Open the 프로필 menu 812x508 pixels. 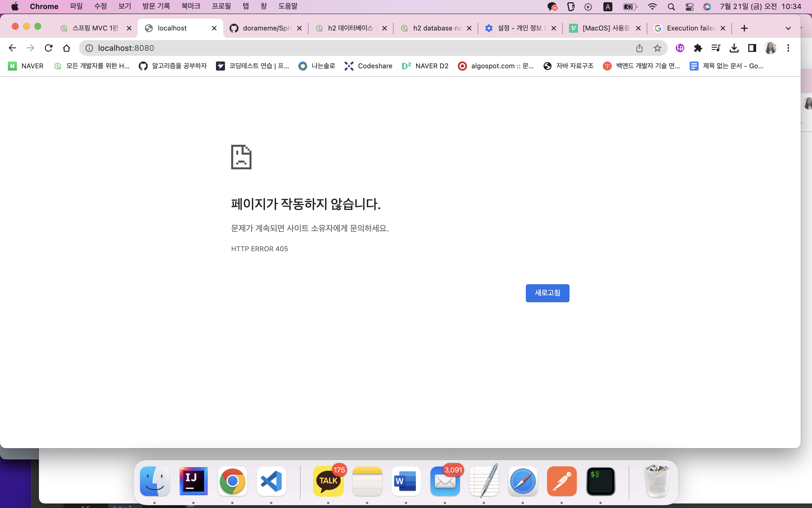pyautogui.click(x=221, y=6)
